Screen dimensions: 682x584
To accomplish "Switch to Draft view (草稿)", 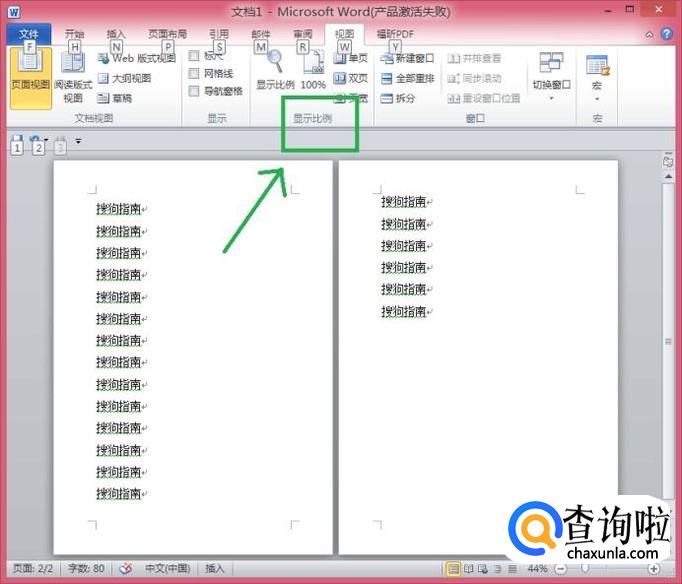I will click(x=114, y=98).
